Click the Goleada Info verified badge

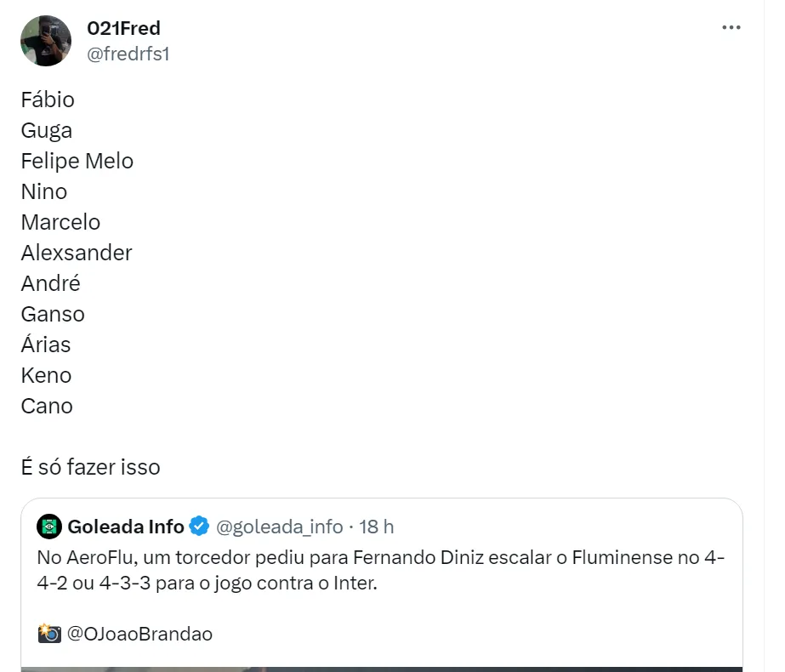pyautogui.click(x=199, y=527)
